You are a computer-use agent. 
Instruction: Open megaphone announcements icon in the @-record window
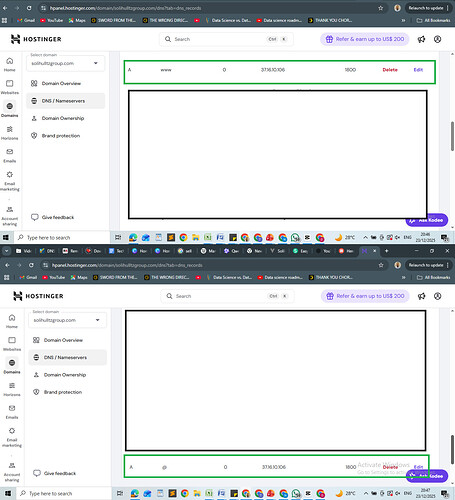(x=422, y=296)
